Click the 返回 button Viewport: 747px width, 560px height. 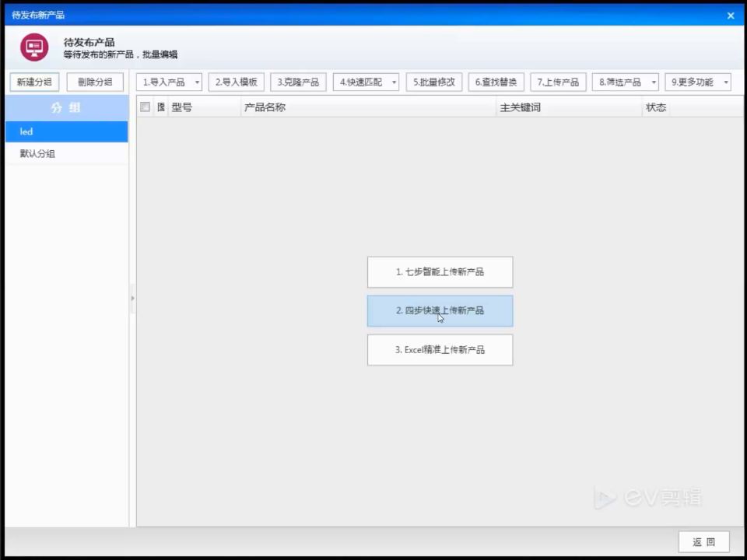[x=703, y=542]
